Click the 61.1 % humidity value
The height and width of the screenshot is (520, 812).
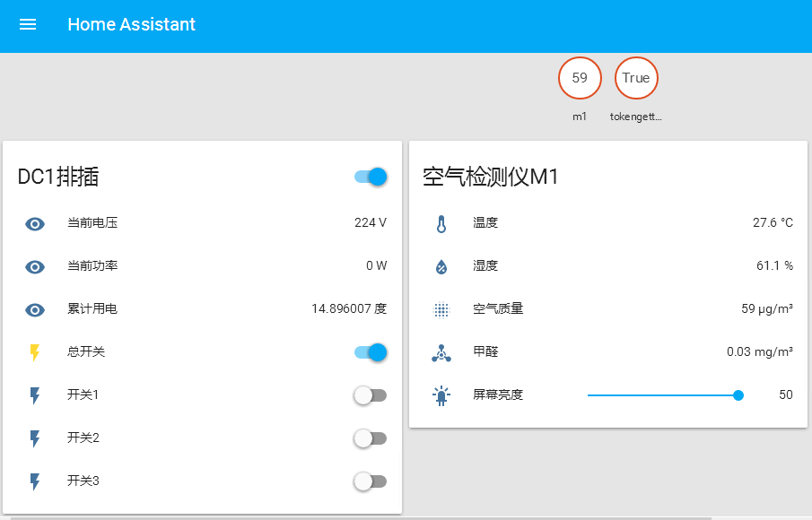click(774, 266)
